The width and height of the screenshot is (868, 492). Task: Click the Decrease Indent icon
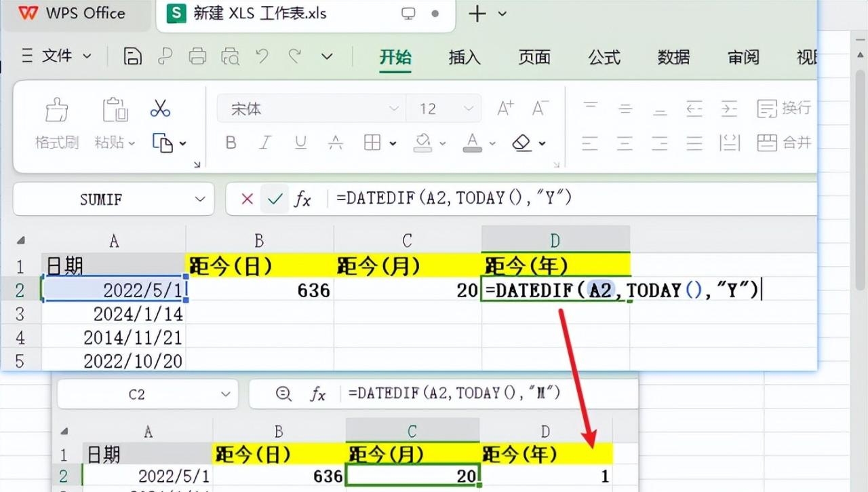click(694, 109)
